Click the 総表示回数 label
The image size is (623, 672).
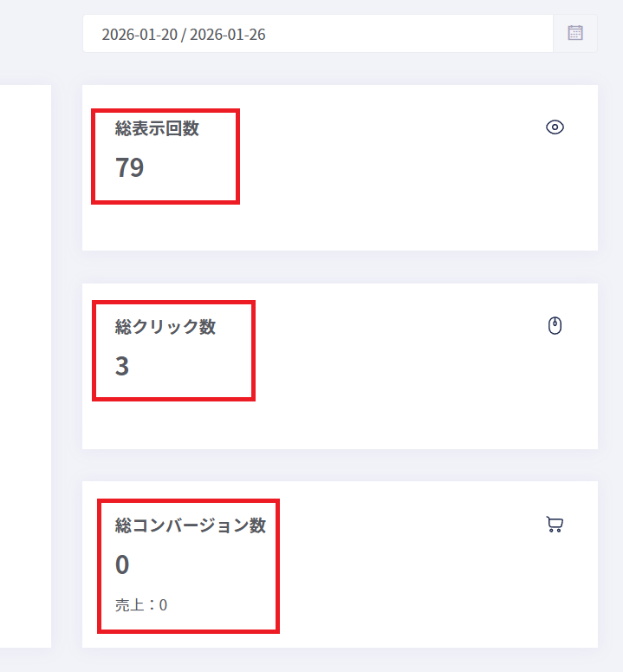pyautogui.click(x=157, y=128)
